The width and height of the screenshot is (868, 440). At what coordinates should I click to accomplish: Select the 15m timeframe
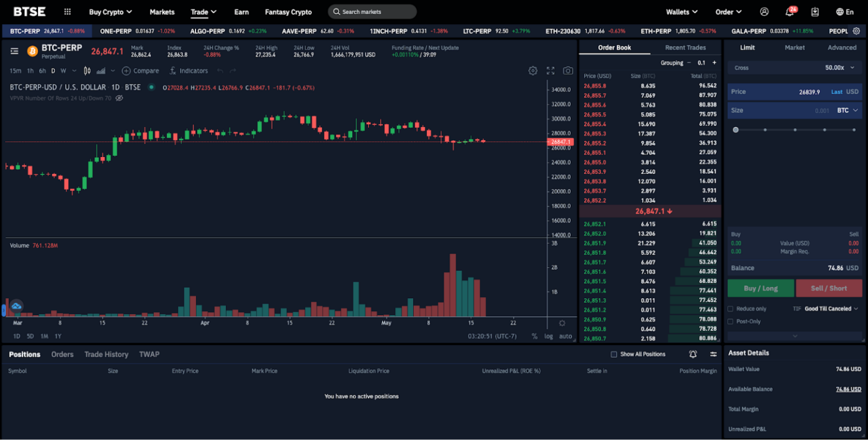coord(15,71)
